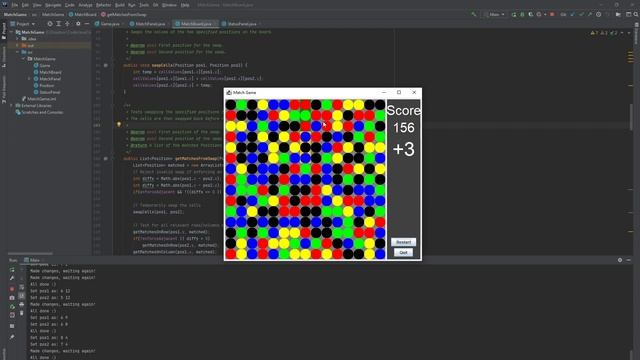Toggle soft-wrap in Run console toolbar
640x360 pixels.
click(22, 287)
